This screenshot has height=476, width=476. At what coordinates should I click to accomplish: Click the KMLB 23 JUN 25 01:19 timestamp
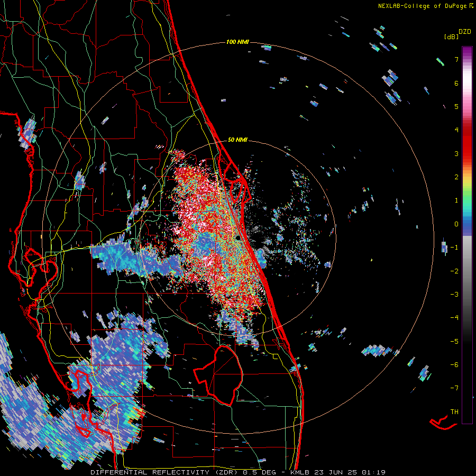[338, 472]
